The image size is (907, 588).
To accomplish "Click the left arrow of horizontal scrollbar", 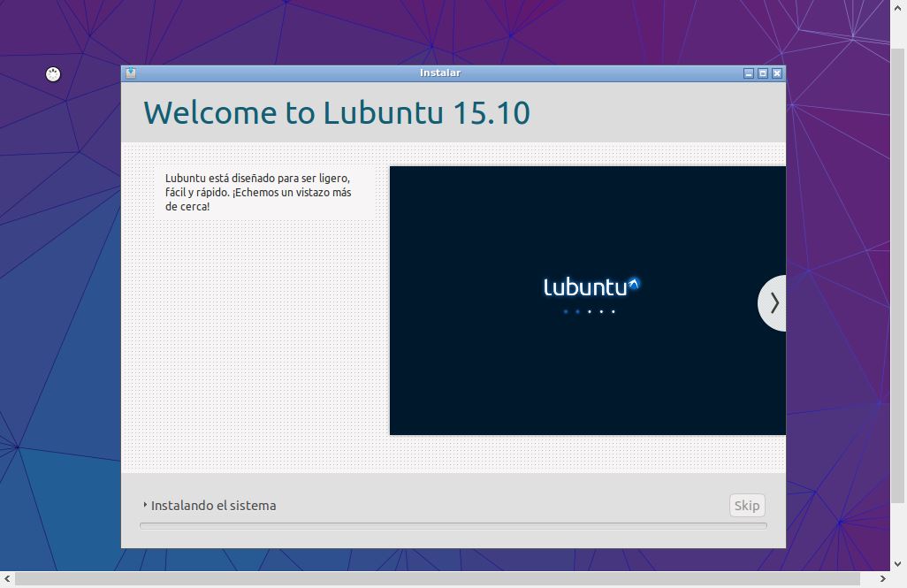I will (x=7, y=580).
